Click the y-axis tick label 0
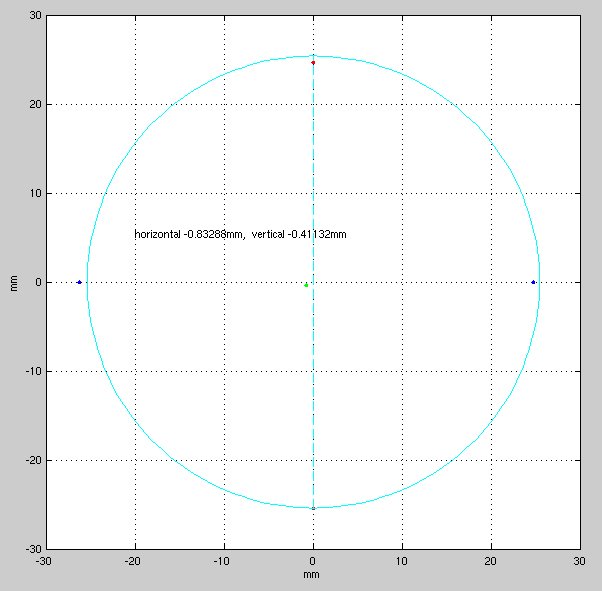602x591 pixels. 38,282
